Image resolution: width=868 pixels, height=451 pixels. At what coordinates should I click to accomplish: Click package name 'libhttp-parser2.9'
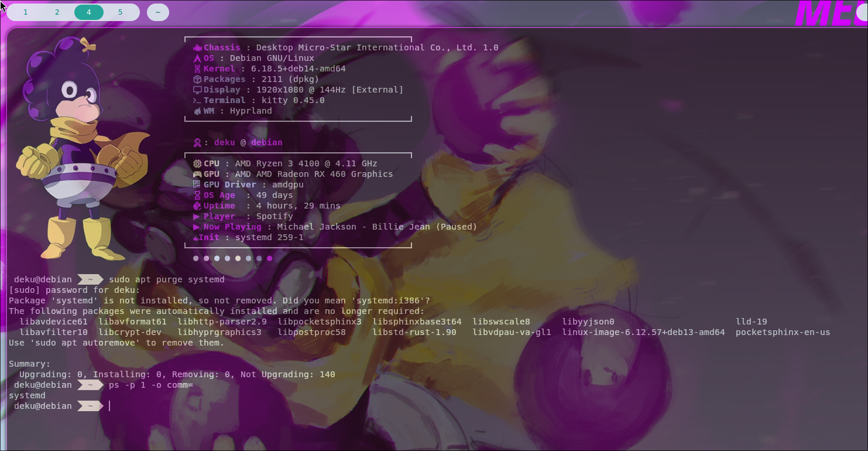(x=222, y=322)
